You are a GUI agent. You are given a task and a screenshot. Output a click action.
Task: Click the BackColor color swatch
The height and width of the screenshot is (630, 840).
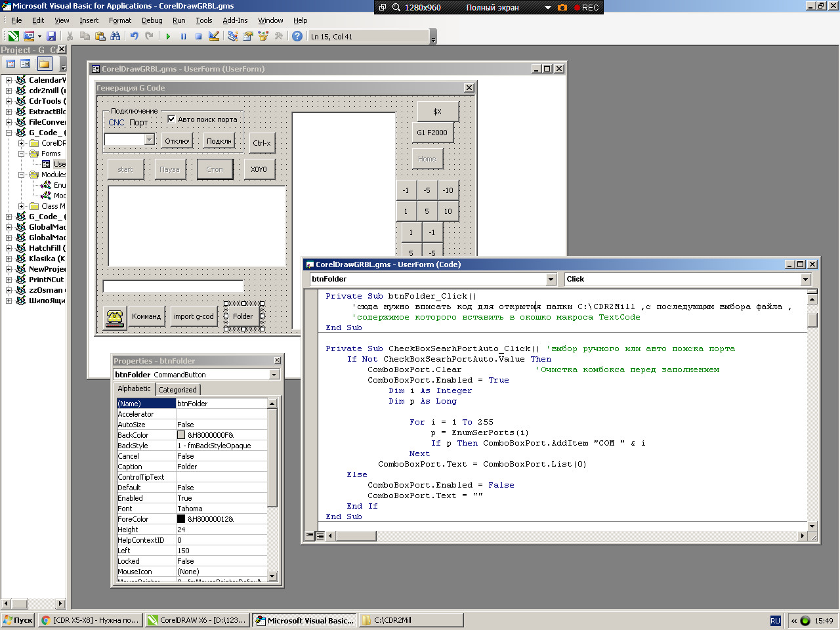(181, 435)
